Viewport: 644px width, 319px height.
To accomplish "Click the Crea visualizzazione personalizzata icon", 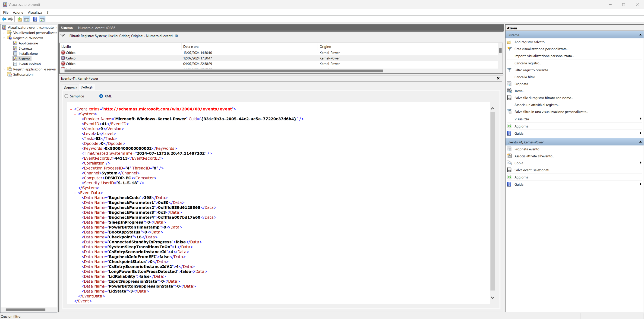I will tap(509, 49).
